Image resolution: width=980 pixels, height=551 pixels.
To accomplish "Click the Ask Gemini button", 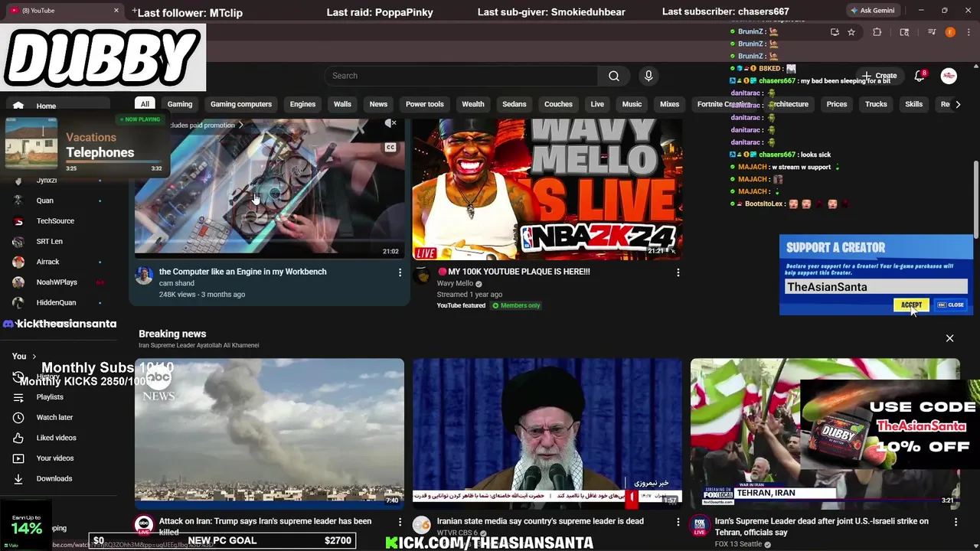I will click(871, 11).
